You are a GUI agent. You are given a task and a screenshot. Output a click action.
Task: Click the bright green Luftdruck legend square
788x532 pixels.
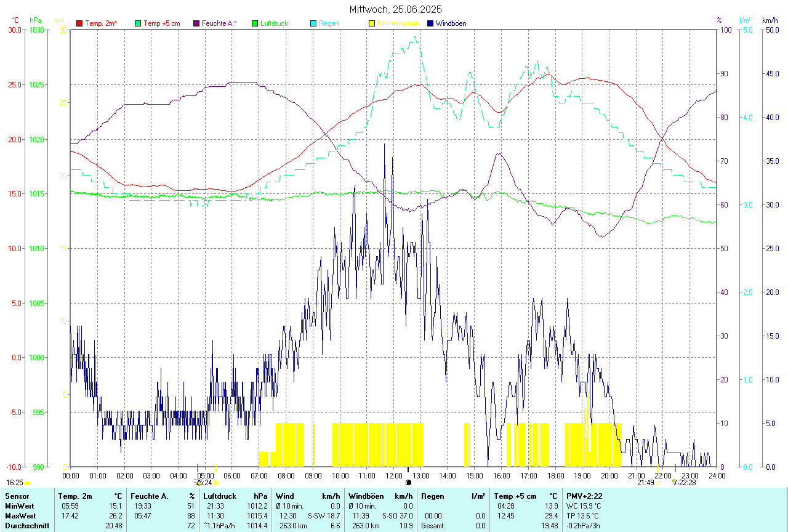(255, 23)
